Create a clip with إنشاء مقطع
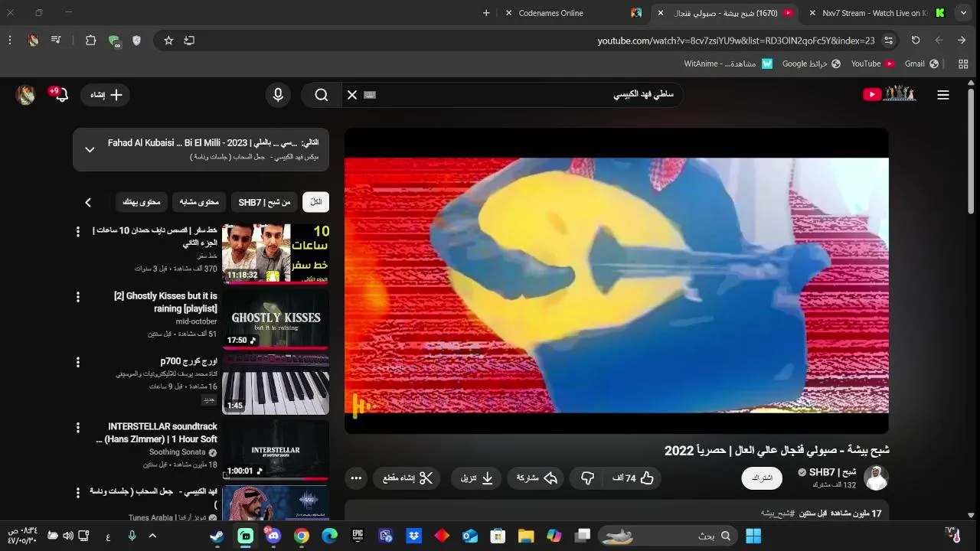 [x=408, y=478]
